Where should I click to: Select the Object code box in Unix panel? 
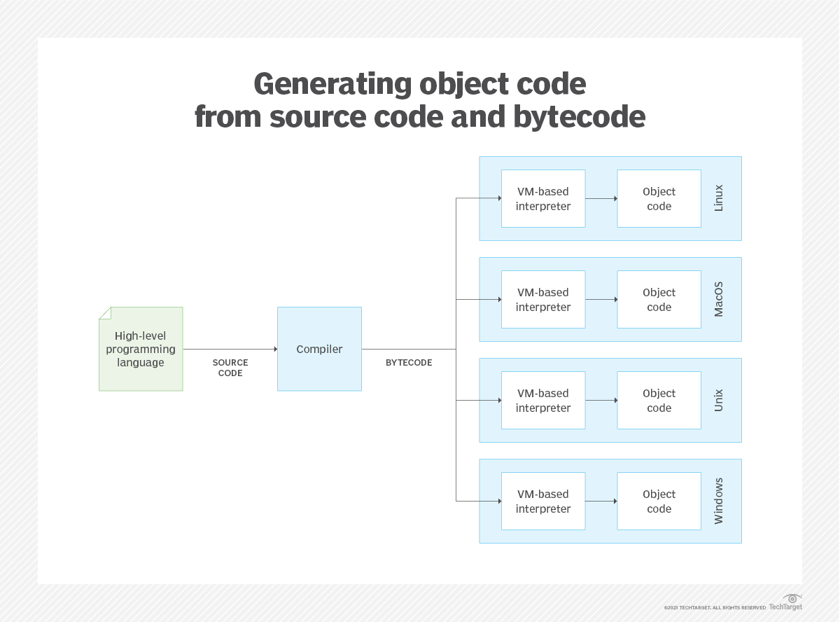(659, 401)
